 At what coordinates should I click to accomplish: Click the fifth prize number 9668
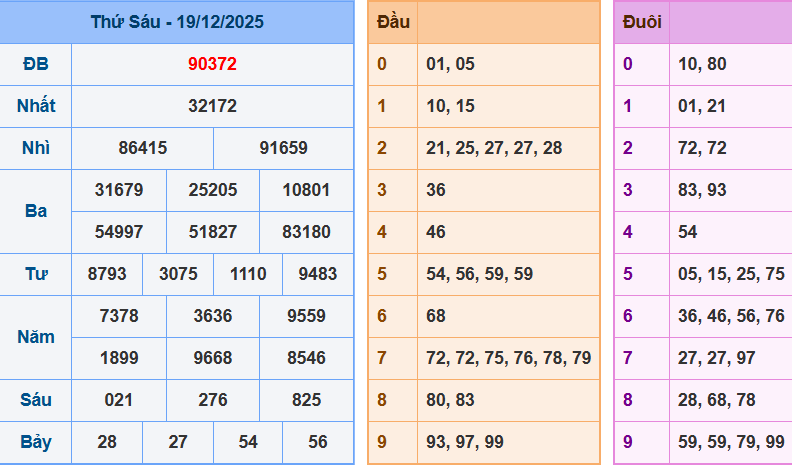click(213, 358)
